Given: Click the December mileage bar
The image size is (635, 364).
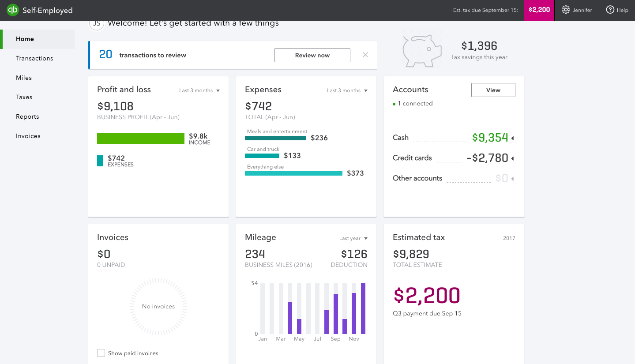Looking at the screenshot, I should 363,308.
